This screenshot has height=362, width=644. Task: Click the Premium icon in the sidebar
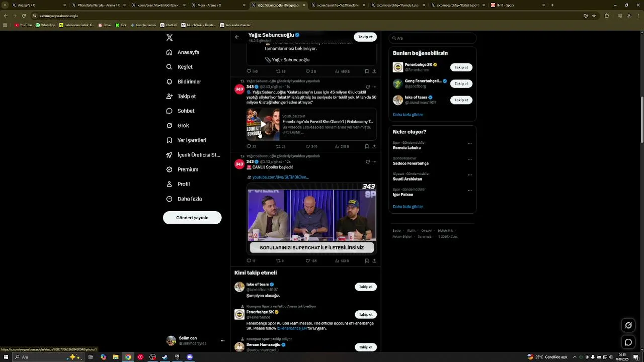170,169
